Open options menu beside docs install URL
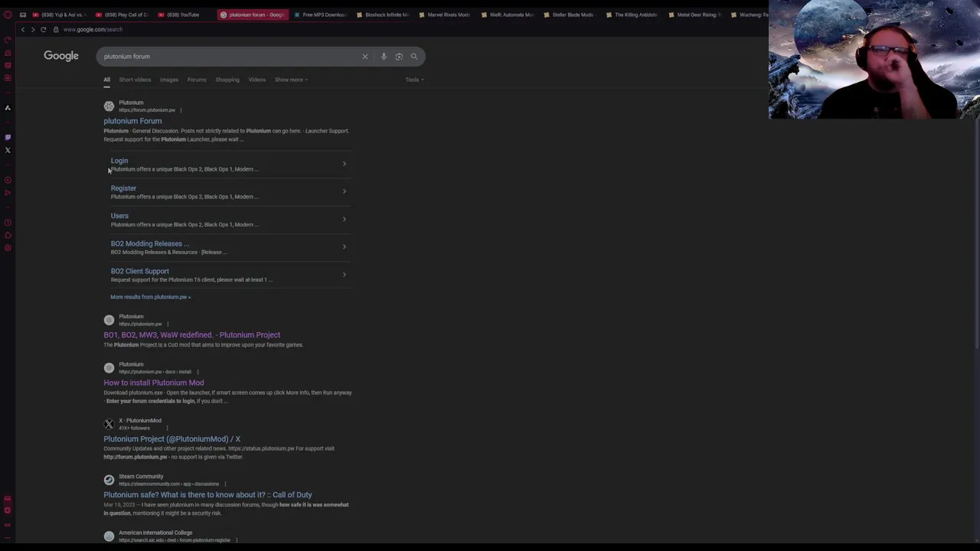The height and width of the screenshot is (551, 980). pyautogui.click(x=198, y=372)
